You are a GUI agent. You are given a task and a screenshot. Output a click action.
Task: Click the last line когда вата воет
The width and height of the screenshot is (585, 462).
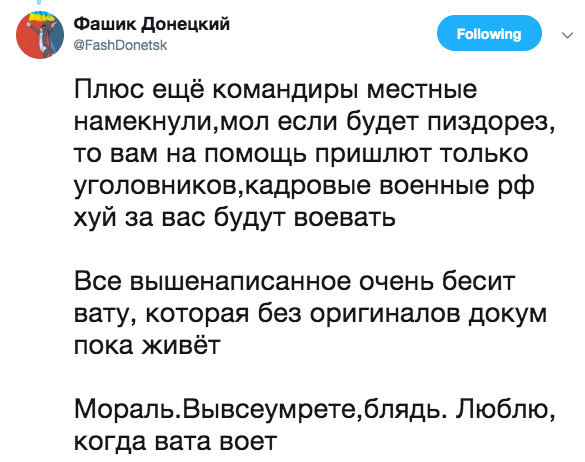(175, 442)
